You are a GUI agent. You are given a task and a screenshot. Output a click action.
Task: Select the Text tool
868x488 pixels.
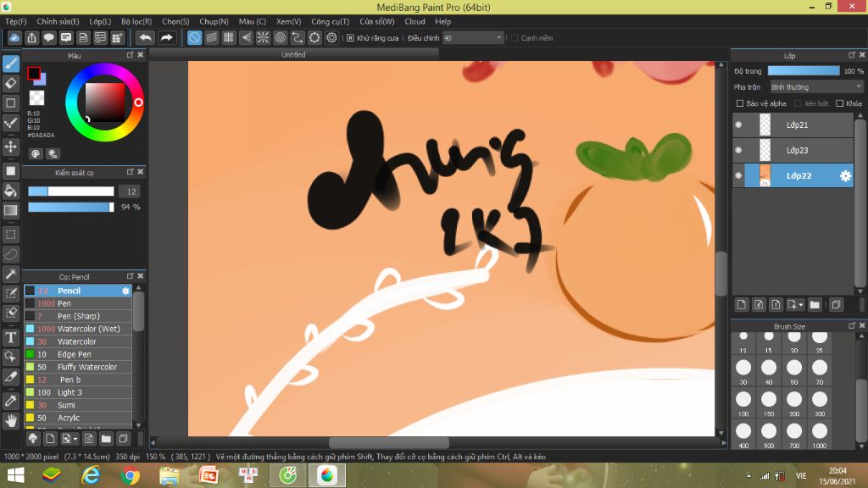(x=10, y=337)
